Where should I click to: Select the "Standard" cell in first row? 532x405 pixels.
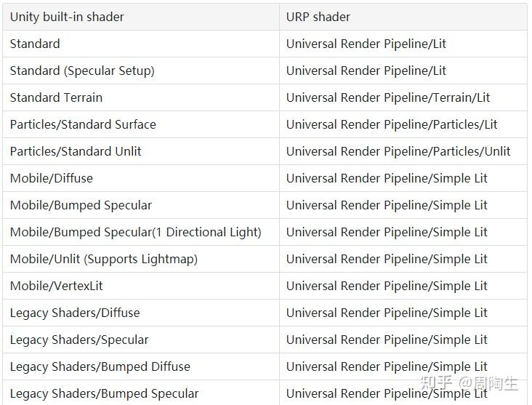tap(35, 44)
